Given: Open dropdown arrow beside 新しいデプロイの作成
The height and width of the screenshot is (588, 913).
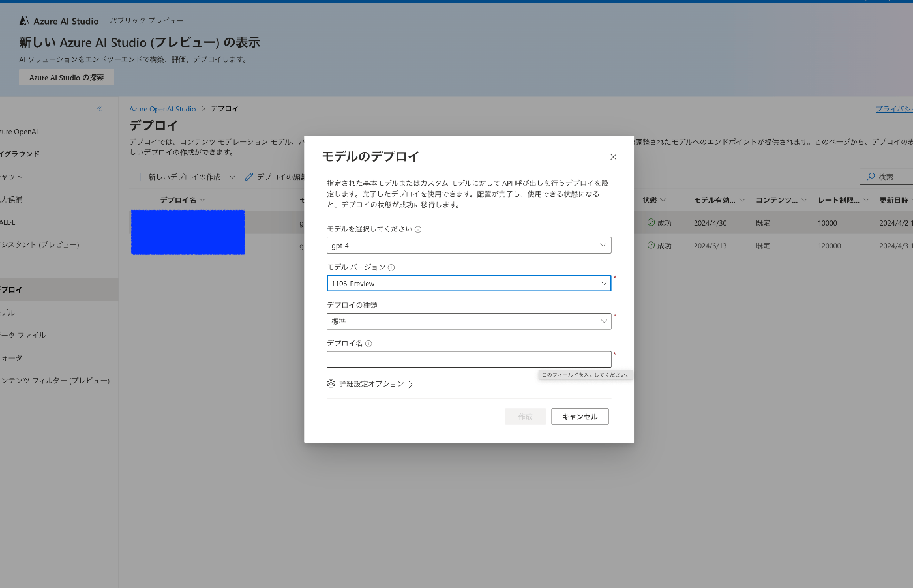Looking at the screenshot, I should click(x=232, y=177).
